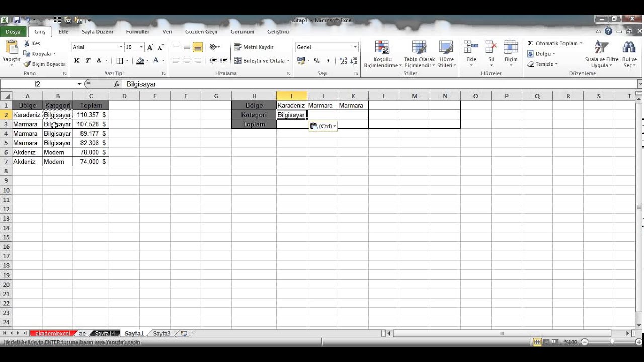Image resolution: width=644 pixels, height=362 pixels.
Task: Select the cell containing 110.357 $
Action: (91, 115)
